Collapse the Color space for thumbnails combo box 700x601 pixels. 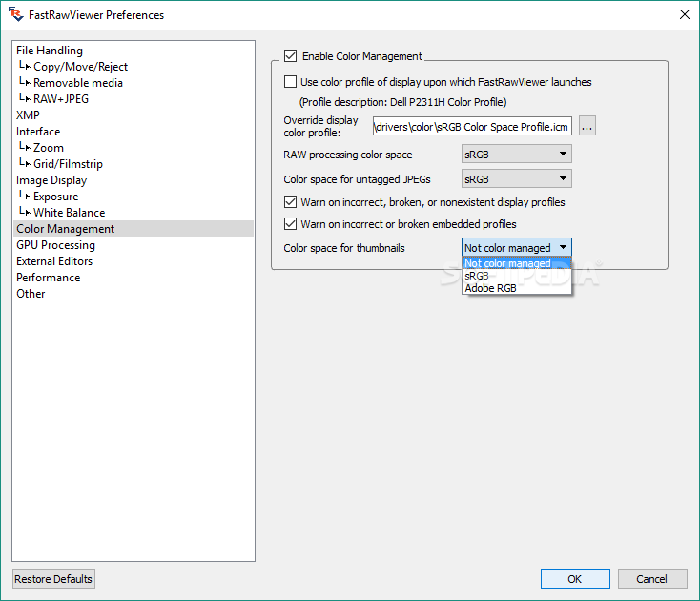tap(517, 247)
